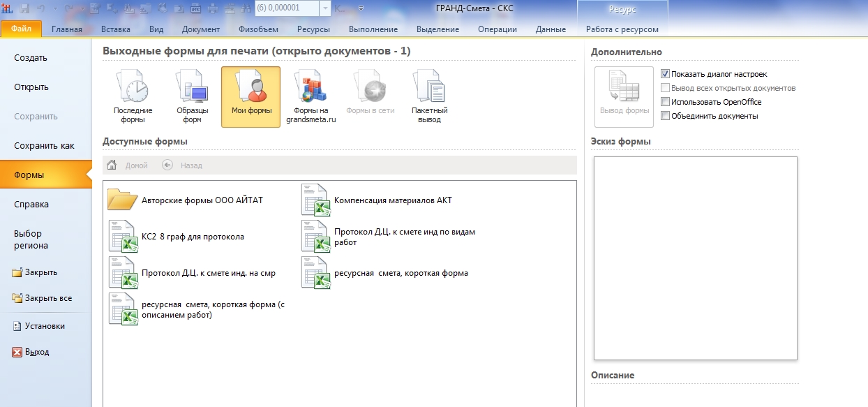
Task: Select the Компенсация материалов АКТ form
Action: pos(377,200)
